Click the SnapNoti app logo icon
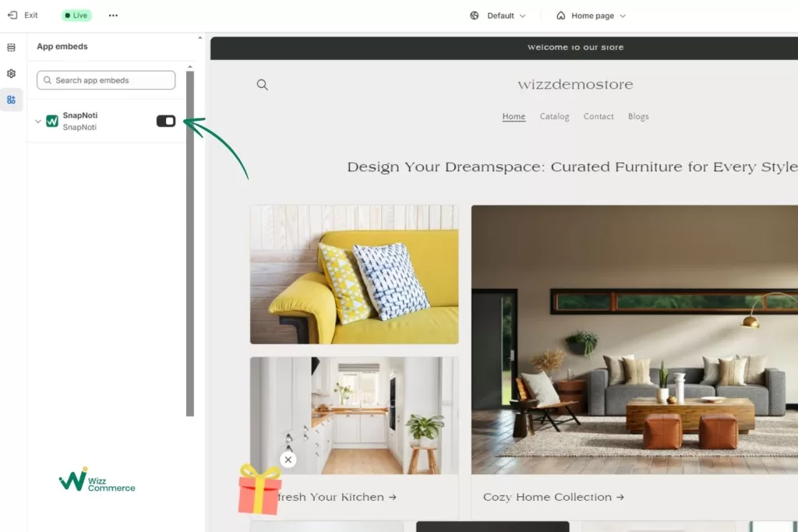Image resolution: width=798 pixels, height=532 pixels. click(x=52, y=121)
